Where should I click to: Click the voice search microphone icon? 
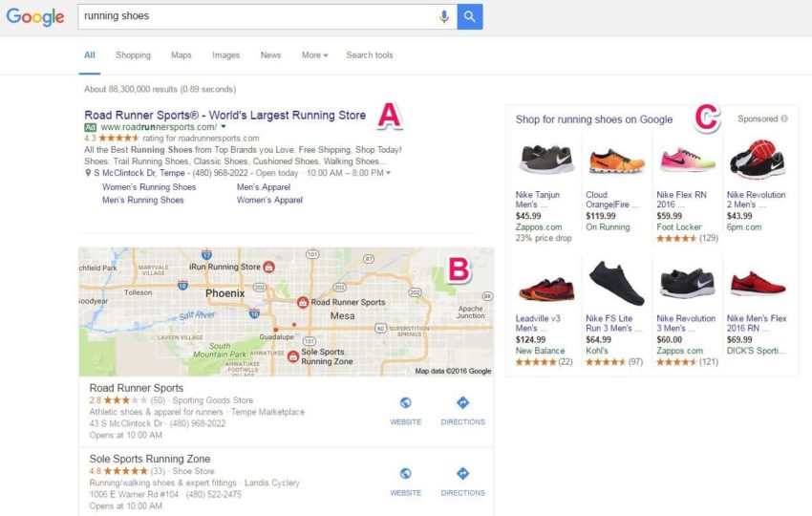tap(444, 16)
